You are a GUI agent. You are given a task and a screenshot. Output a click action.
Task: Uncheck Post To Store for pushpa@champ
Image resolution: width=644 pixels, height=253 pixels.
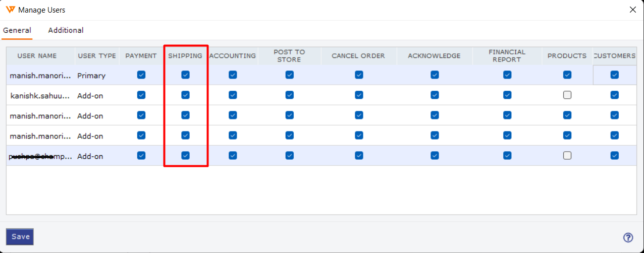tap(289, 155)
